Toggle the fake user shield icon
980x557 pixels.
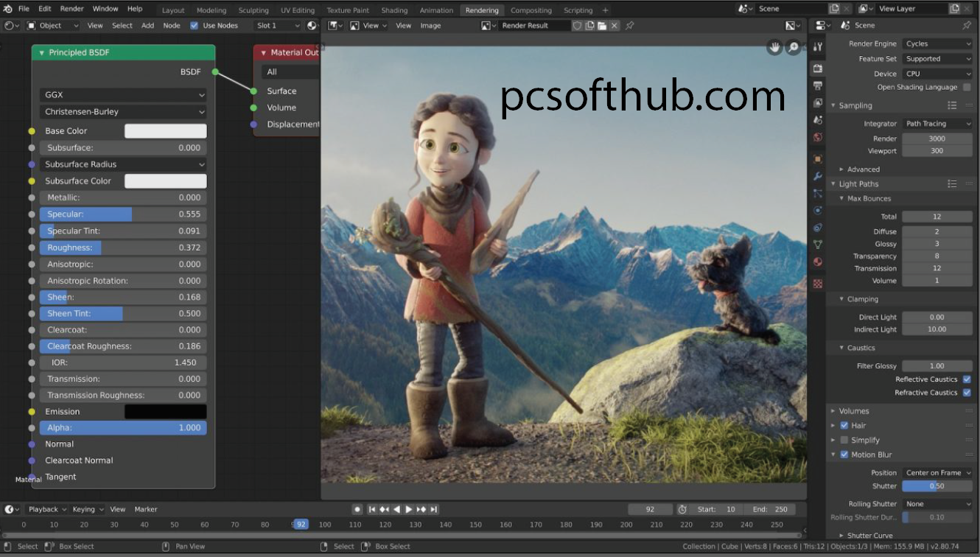(578, 25)
